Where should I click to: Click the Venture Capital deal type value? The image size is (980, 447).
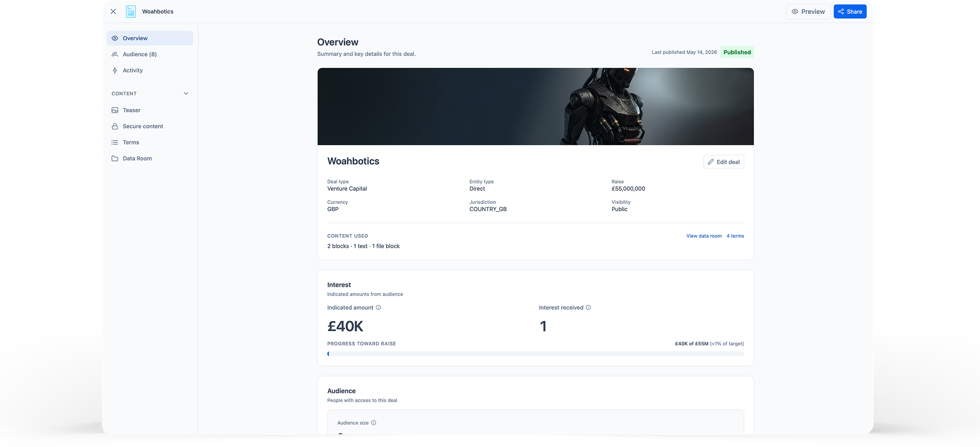pos(347,189)
